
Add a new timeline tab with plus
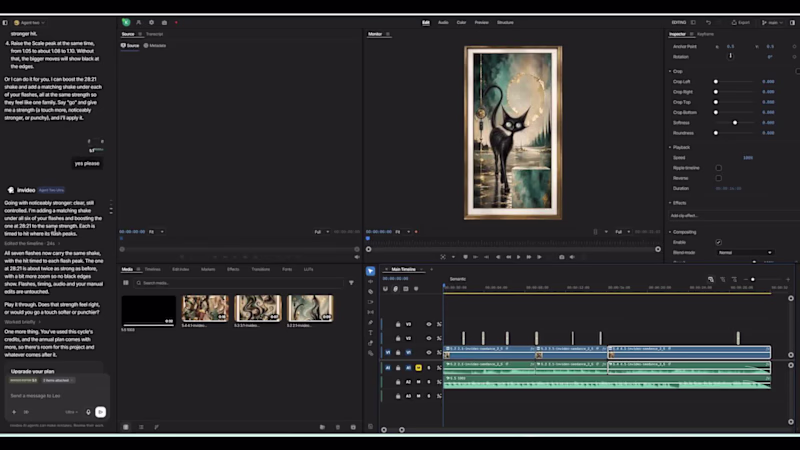click(431, 269)
